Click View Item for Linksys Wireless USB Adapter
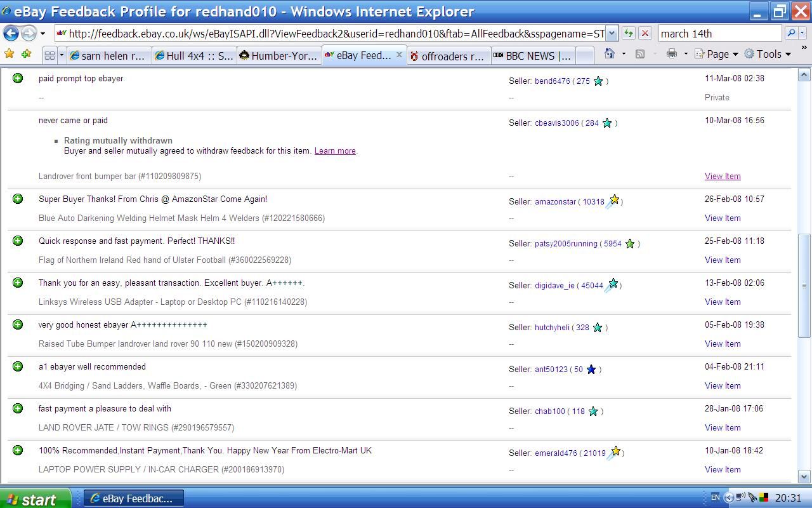 (723, 302)
